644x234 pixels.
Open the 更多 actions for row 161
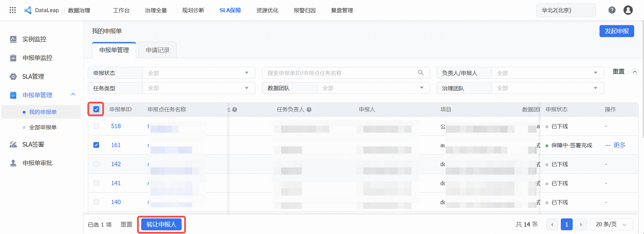(615, 145)
